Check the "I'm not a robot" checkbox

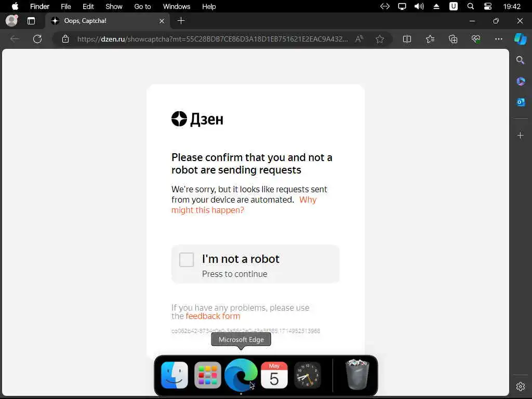click(187, 260)
